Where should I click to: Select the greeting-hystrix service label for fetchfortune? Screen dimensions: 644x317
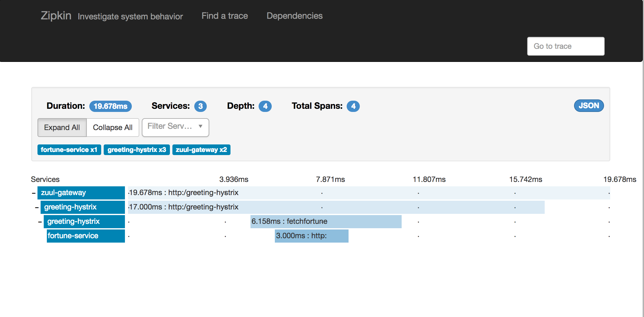pos(84,222)
